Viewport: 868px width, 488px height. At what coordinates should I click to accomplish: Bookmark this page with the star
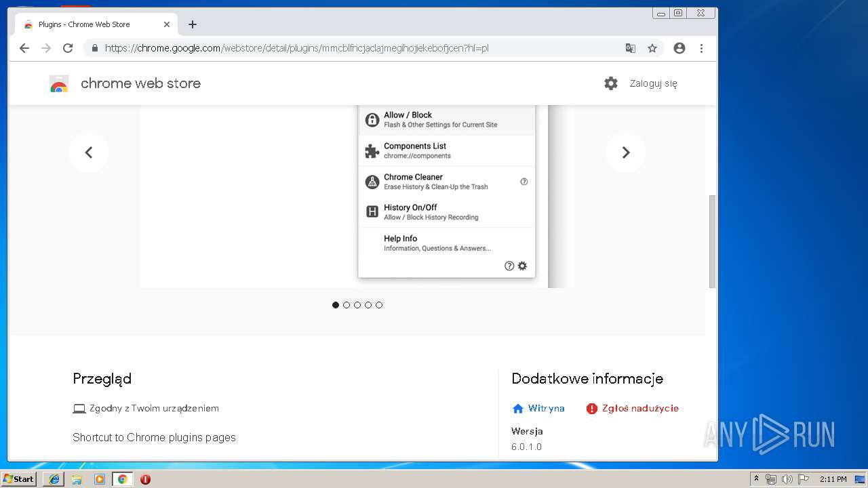point(652,48)
